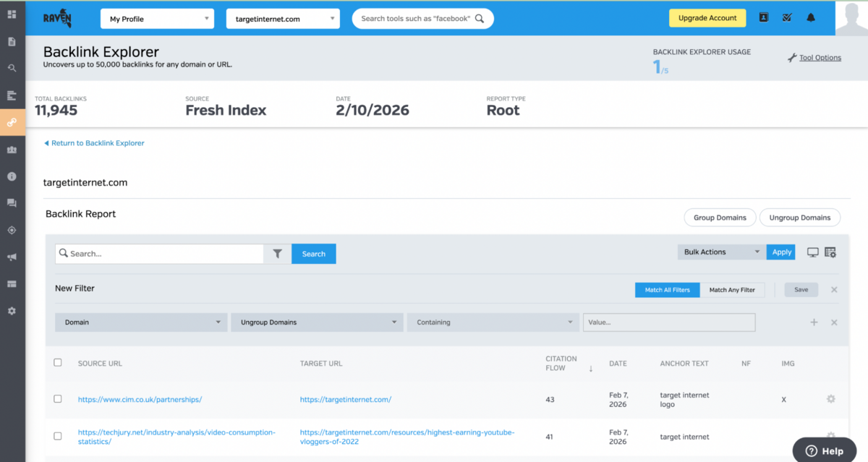Open the magnifier research icon in the sidebar
Image resolution: width=868 pixels, height=462 pixels.
pyautogui.click(x=12, y=68)
